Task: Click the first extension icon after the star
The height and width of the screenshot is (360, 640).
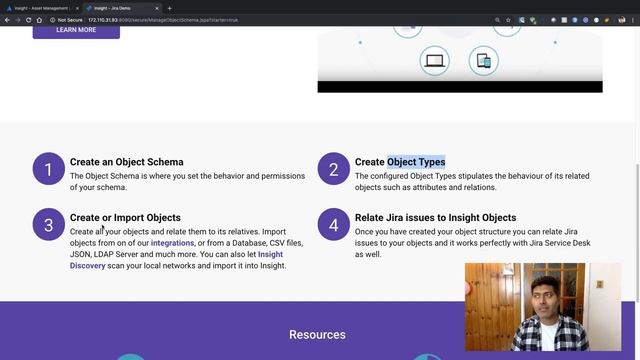Action: click(x=522, y=20)
